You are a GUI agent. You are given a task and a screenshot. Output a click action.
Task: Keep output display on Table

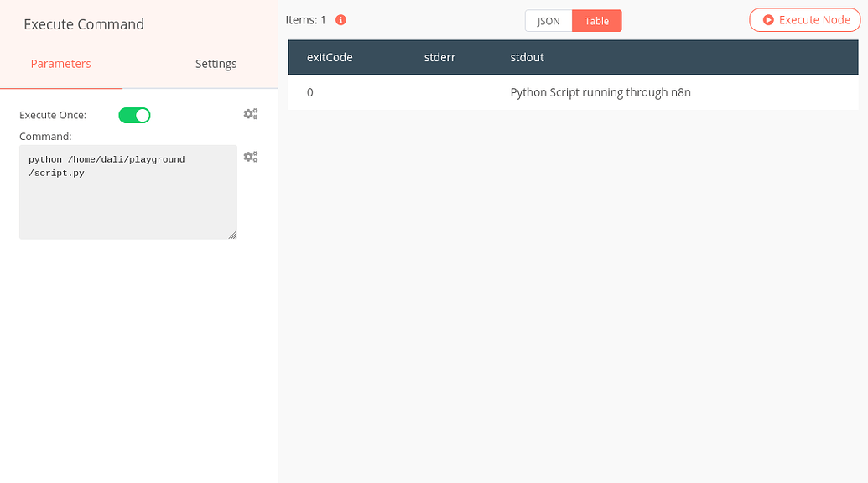click(x=596, y=20)
